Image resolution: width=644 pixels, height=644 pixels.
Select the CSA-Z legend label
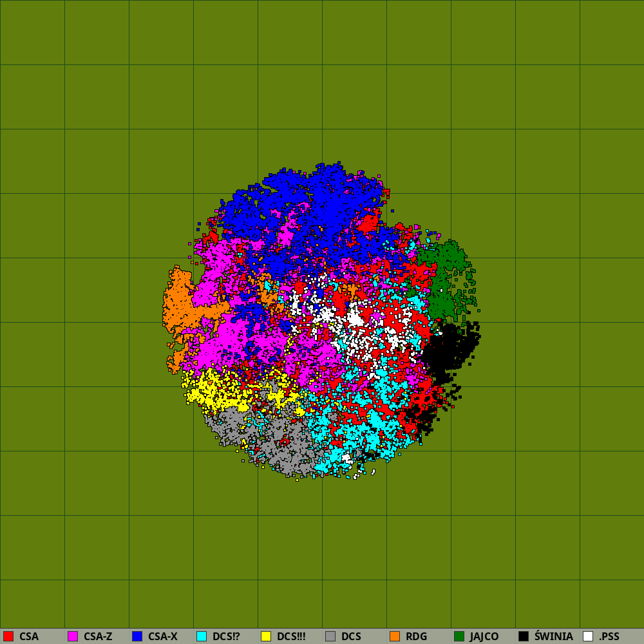pyautogui.click(x=98, y=637)
